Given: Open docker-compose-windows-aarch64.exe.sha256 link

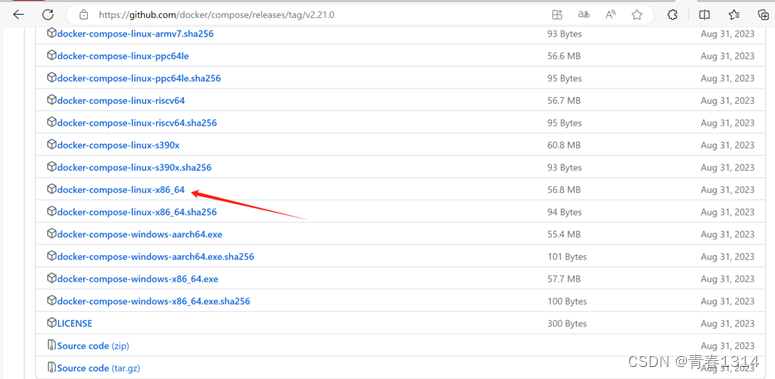Looking at the screenshot, I should point(156,256).
